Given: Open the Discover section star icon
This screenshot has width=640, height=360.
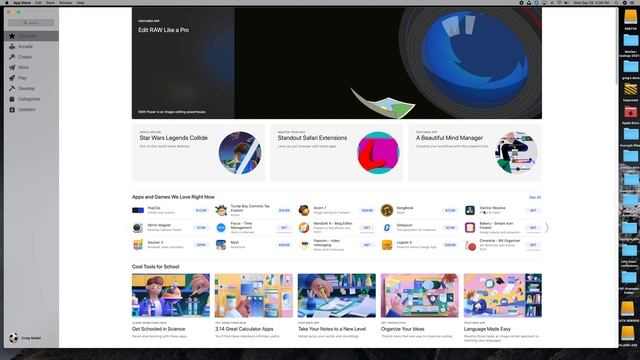Looking at the screenshot, I should pos(12,36).
